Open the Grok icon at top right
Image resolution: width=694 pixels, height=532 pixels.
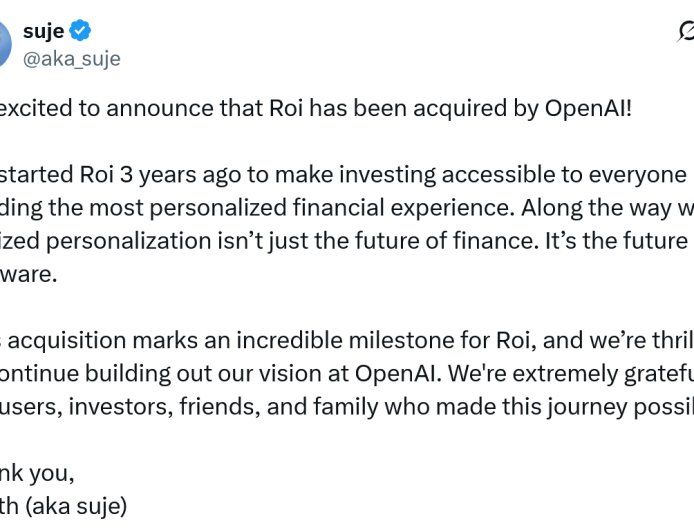(687, 32)
